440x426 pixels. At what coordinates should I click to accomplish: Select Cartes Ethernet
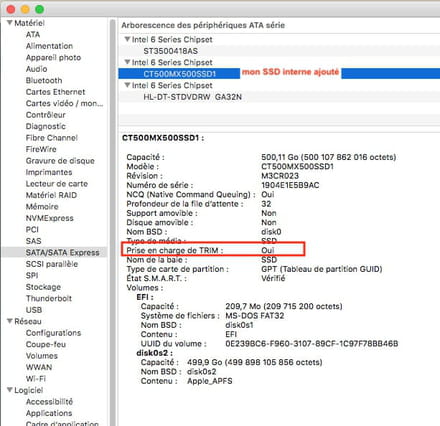point(55,92)
